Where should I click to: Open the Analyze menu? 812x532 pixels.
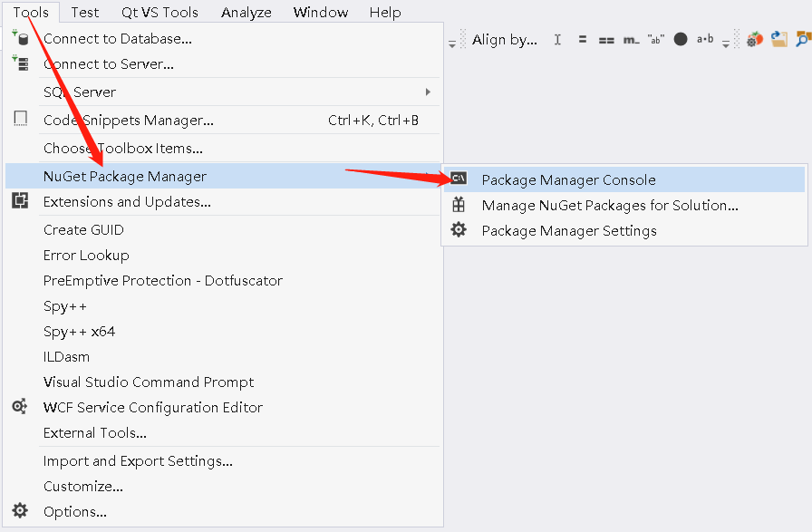click(x=246, y=12)
